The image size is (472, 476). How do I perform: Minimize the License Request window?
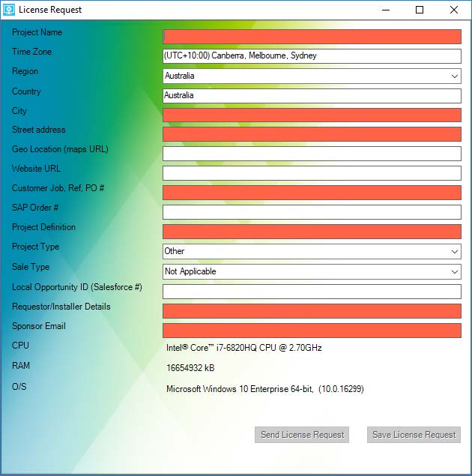pyautogui.click(x=385, y=10)
